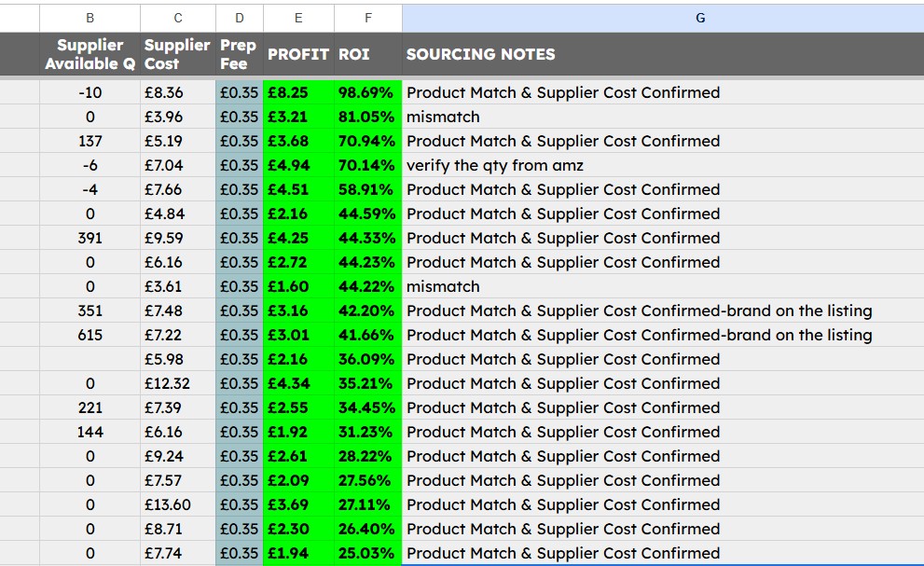Select column letter D header
The width and height of the screenshot is (924, 566).
pos(239,17)
